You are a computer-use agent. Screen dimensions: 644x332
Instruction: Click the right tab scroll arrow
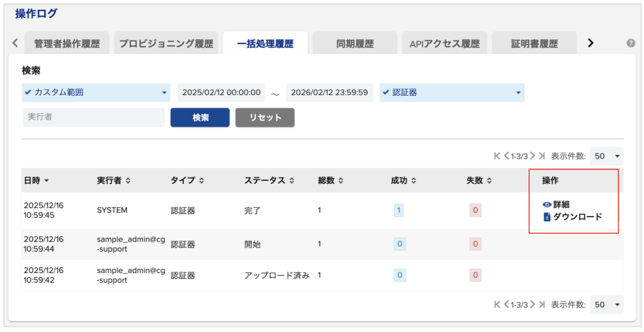(x=590, y=43)
